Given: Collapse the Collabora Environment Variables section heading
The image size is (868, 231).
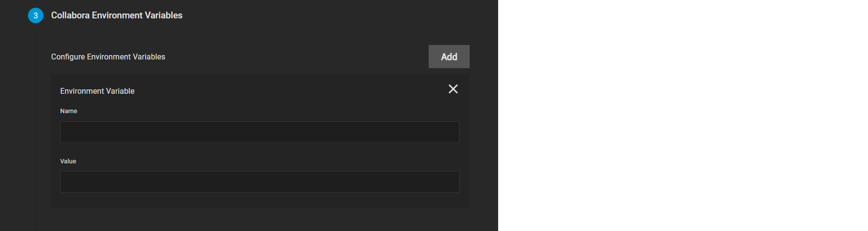Looking at the screenshot, I should coord(117,15).
